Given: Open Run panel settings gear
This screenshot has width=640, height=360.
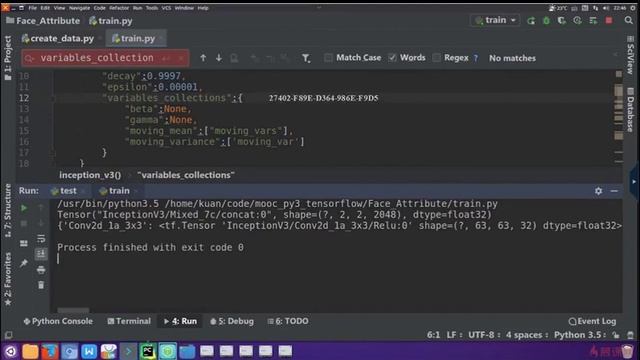Looking at the screenshot, I should click(598, 191).
